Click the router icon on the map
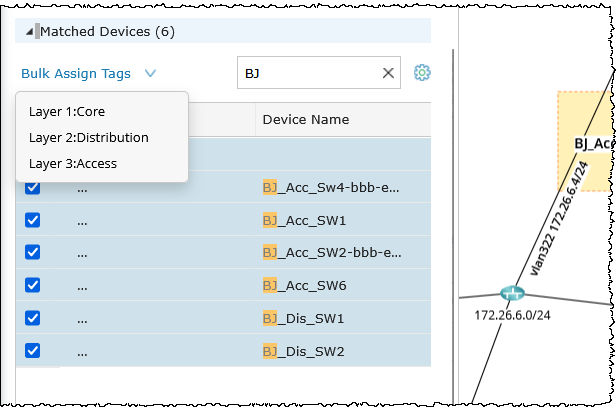This screenshot has width=616, height=408. 512,293
